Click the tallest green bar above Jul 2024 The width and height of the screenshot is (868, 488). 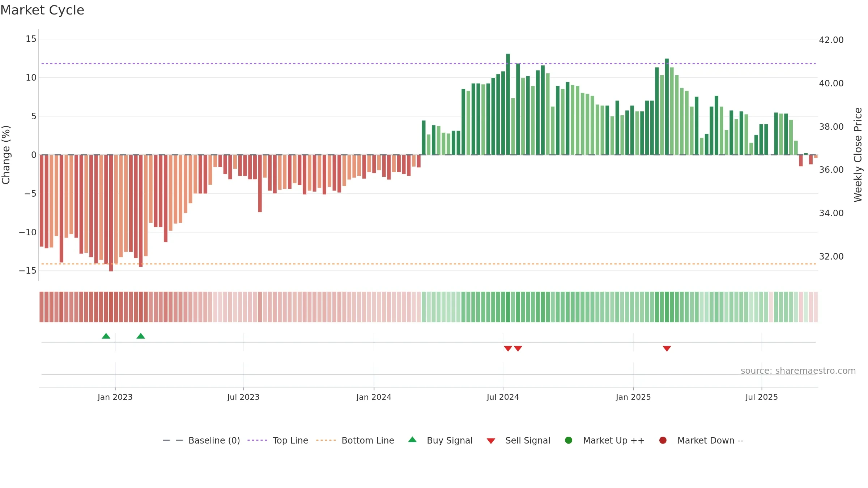(508, 104)
